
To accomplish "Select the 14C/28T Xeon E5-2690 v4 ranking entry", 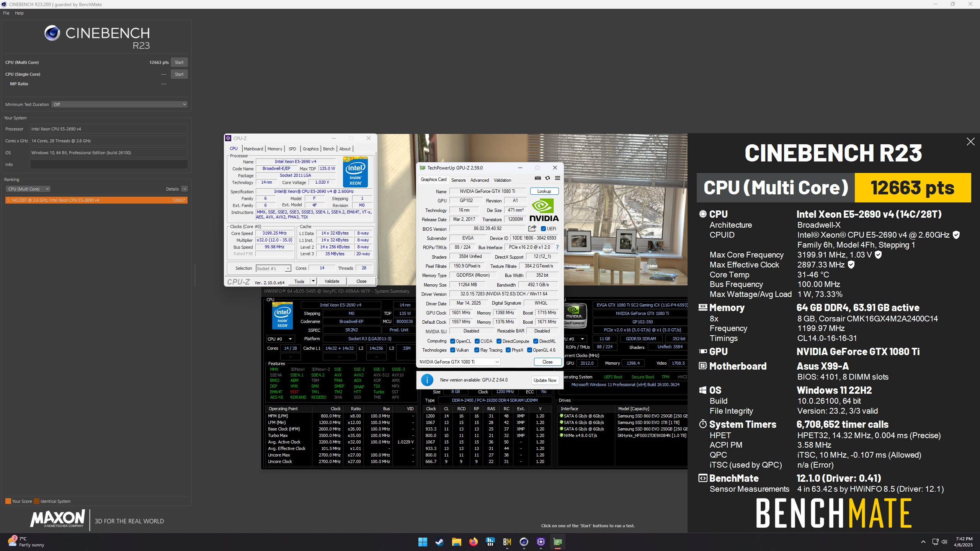I will (96, 200).
